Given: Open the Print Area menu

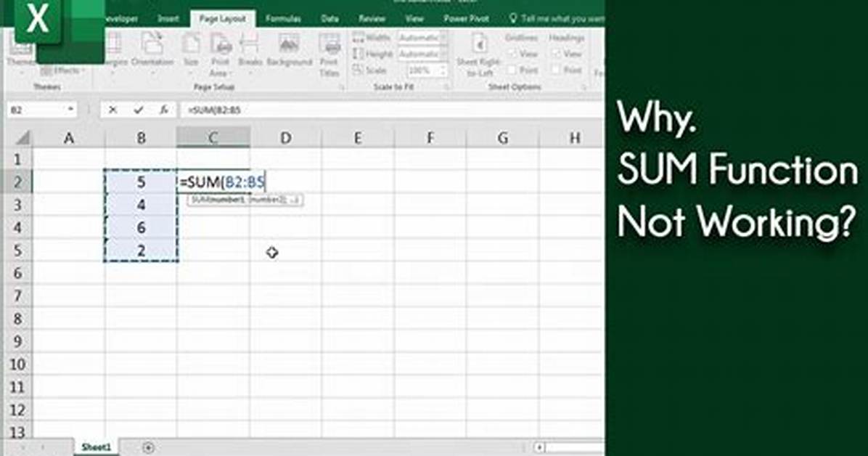Looking at the screenshot, I should point(220,54).
